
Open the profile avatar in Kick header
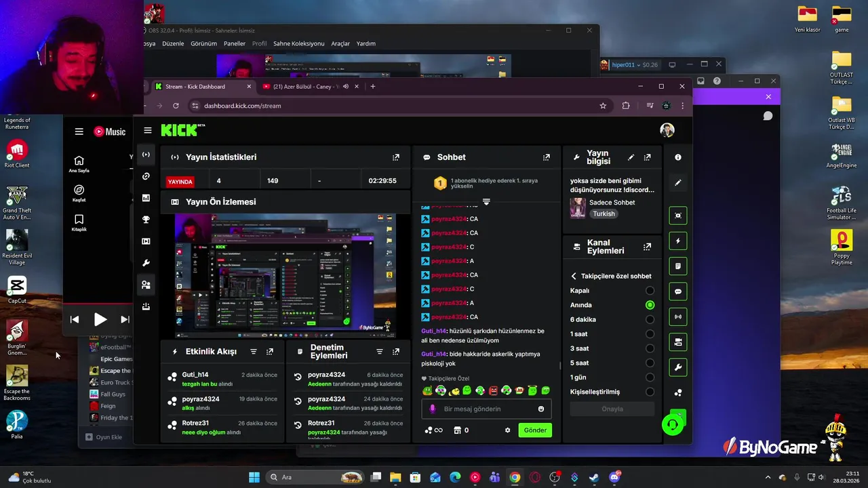pos(667,130)
